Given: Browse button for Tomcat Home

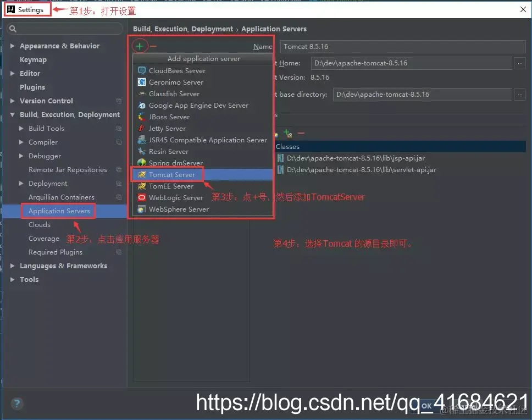Looking at the screenshot, I should tap(520, 63).
